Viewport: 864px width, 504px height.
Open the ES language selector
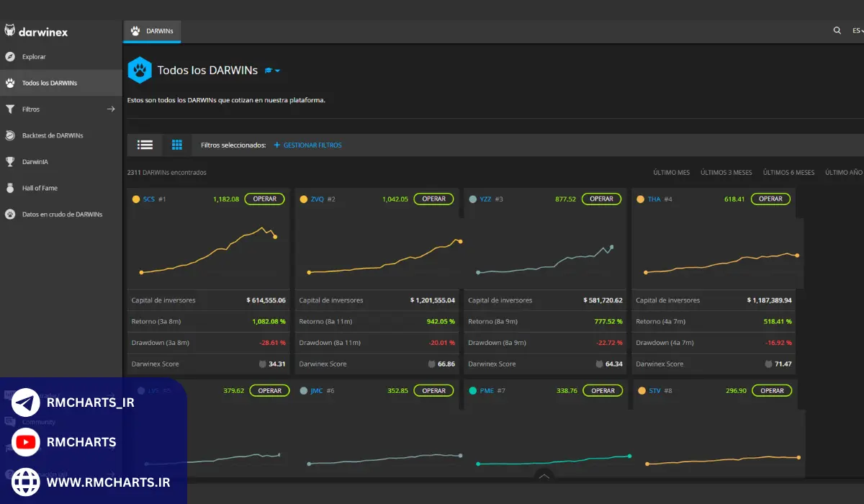point(858,31)
